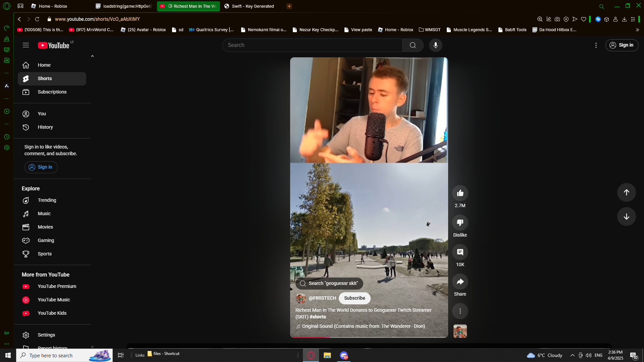Open the notification center
The image size is (644, 362).
[633, 355]
